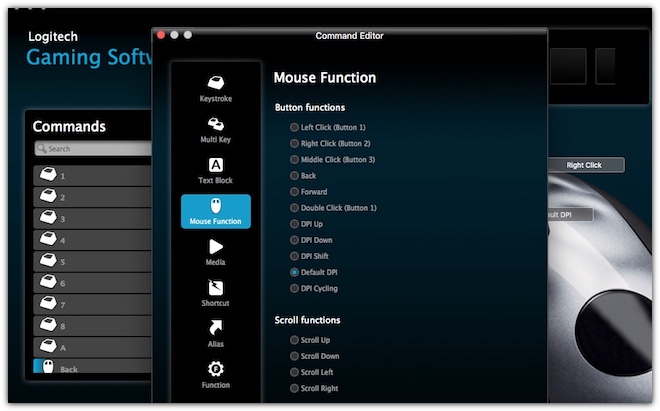Click the Search field in Commands panel
Viewport: 660px width, 411px height.
[93, 148]
